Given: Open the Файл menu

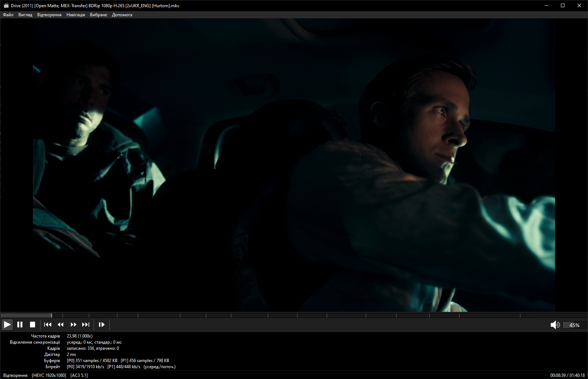Looking at the screenshot, I should coord(8,15).
